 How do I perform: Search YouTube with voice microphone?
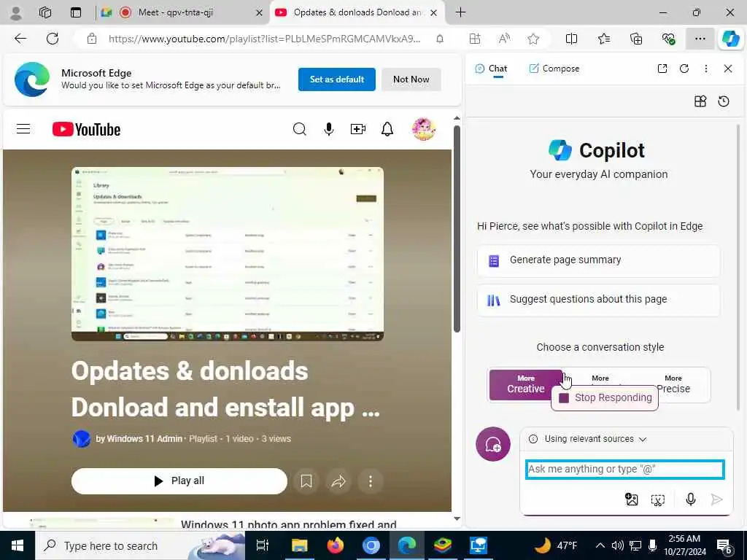(329, 129)
